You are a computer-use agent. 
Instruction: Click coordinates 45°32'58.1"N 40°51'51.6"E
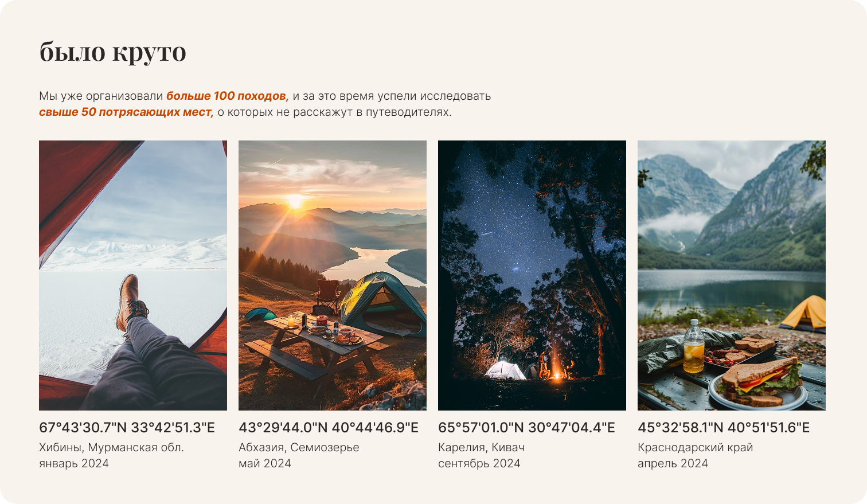[x=724, y=428]
